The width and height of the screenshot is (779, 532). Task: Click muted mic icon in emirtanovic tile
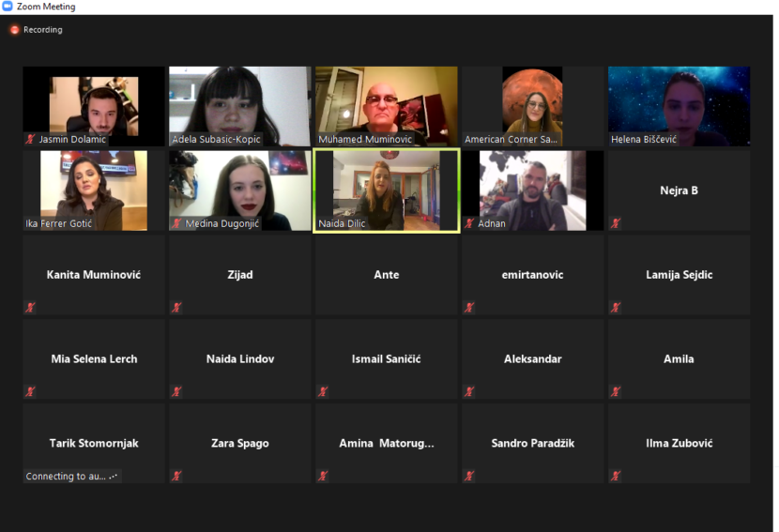(469, 308)
